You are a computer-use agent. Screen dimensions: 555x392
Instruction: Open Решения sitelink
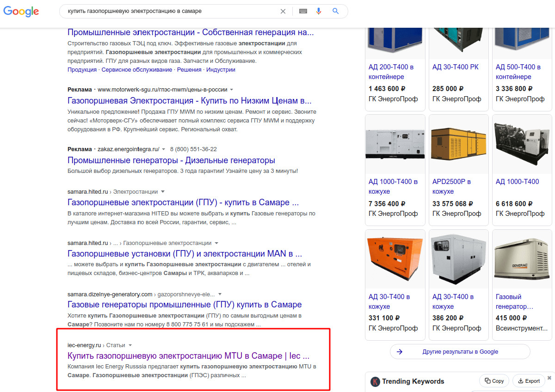coord(189,70)
